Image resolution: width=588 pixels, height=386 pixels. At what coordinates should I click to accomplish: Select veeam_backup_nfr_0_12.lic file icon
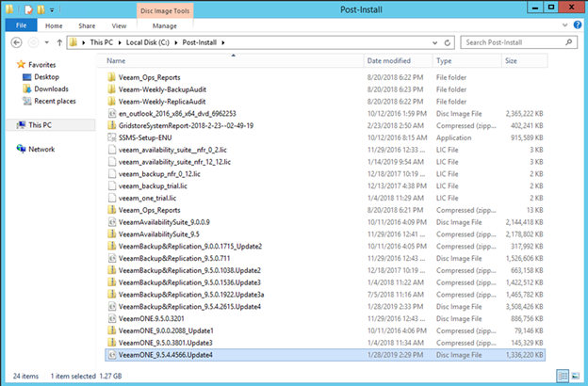[x=112, y=173]
